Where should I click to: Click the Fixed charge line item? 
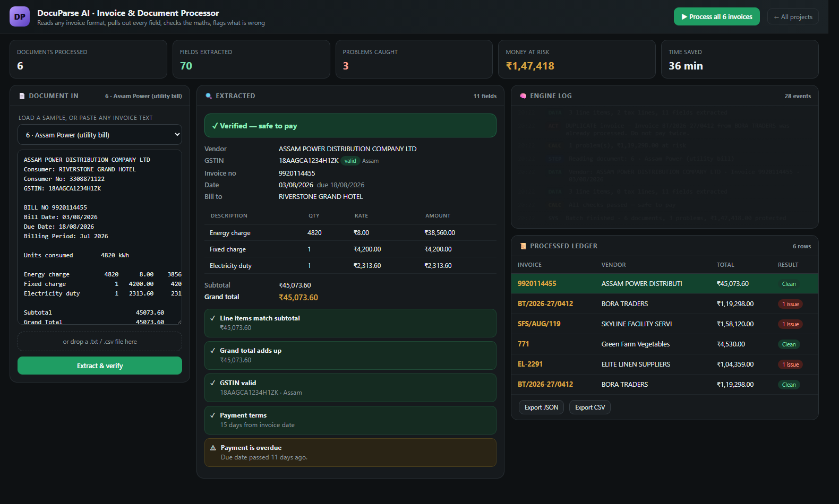tap(350, 249)
